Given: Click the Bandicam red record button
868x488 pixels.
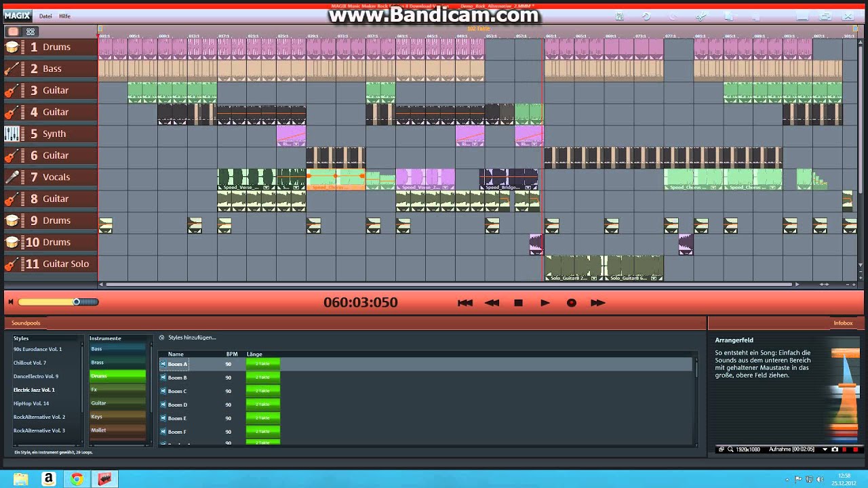Looking at the screenshot, I should (x=855, y=449).
